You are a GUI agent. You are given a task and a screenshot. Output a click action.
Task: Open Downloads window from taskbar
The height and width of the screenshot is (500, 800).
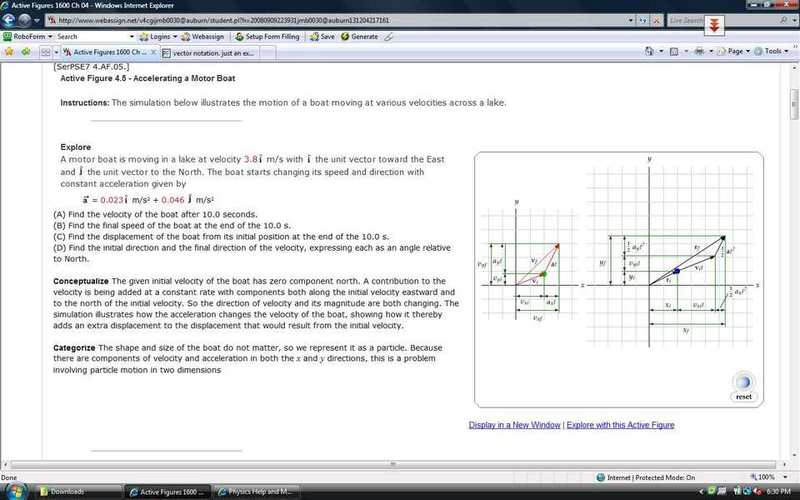pos(78,492)
